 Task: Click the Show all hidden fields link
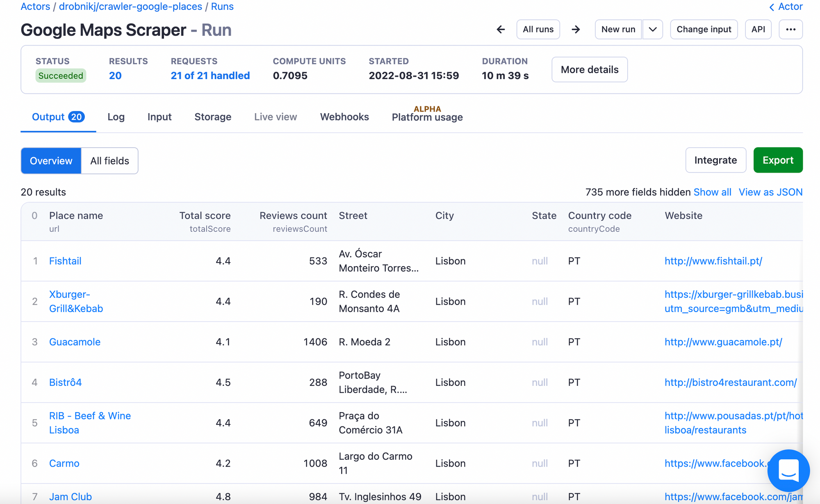(712, 192)
